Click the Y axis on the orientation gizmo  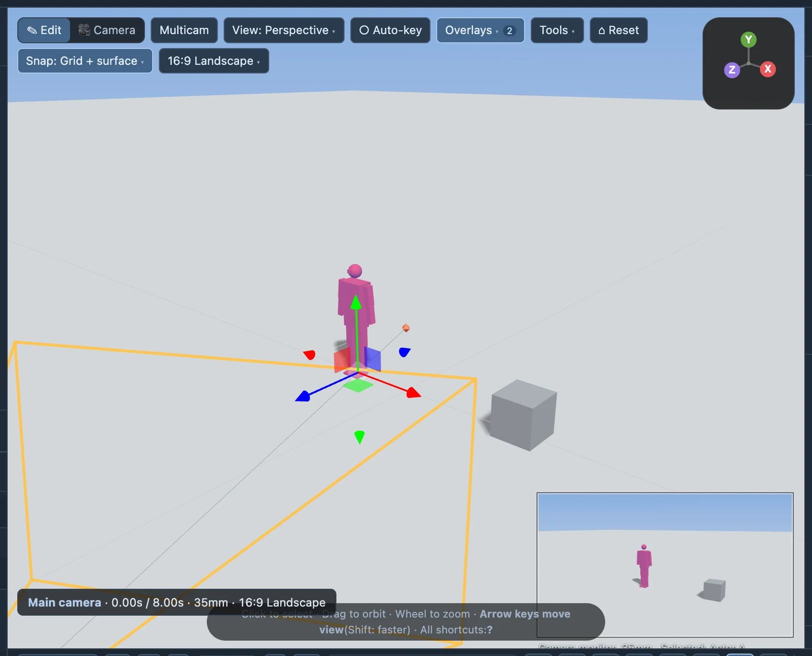click(749, 40)
